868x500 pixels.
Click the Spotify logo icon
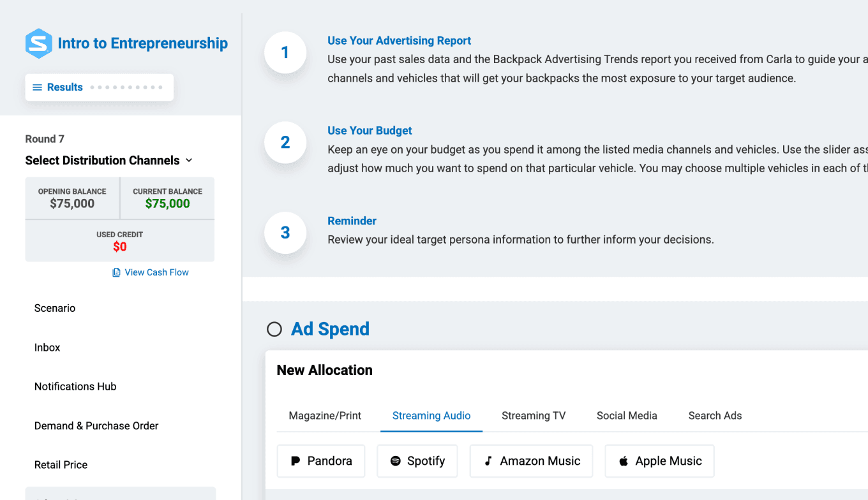click(x=395, y=461)
